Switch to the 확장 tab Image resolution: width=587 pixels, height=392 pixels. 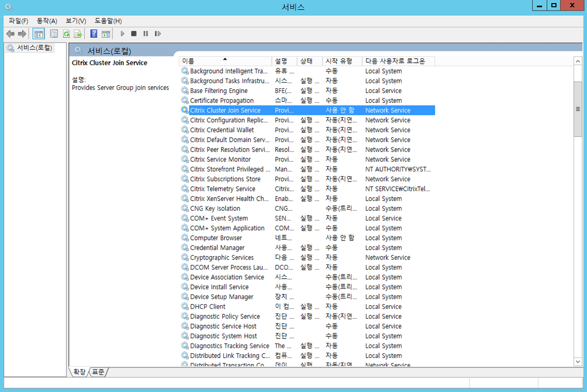coord(79,372)
